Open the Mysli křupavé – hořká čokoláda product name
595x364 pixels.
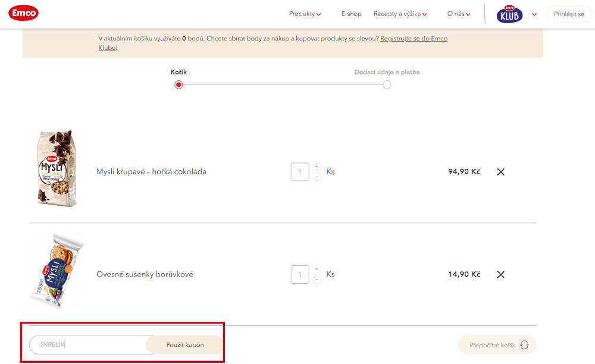[151, 172]
